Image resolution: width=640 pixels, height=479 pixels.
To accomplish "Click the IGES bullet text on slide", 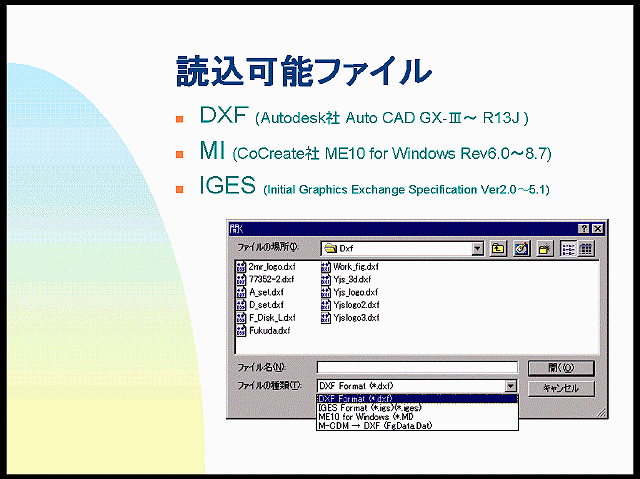I will click(374, 186).
